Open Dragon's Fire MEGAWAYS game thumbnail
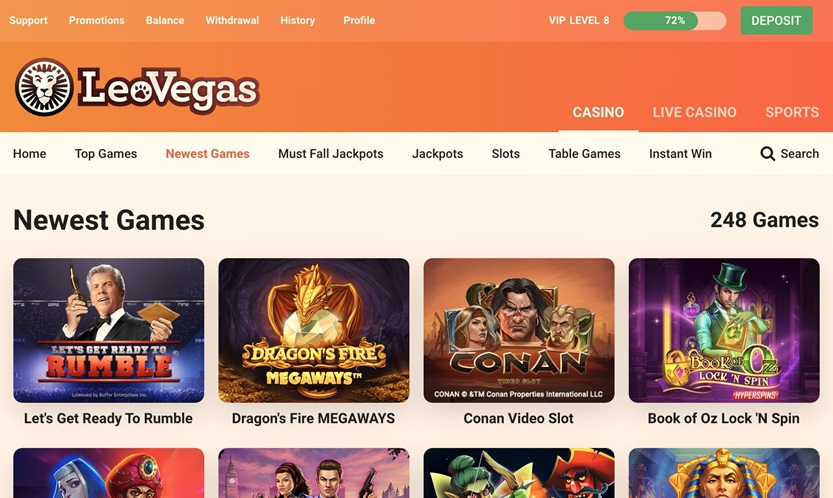Image resolution: width=833 pixels, height=498 pixels. [x=313, y=330]
